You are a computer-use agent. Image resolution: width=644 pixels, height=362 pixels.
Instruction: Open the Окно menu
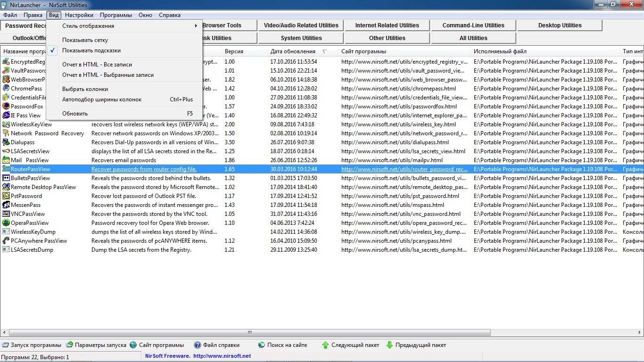click(x=146, y=15)
